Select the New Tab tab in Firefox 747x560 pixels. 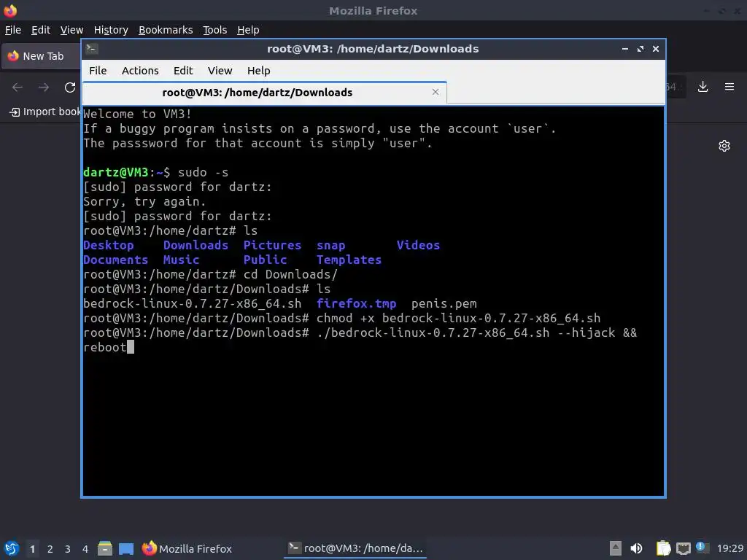pyautogui.click(x=41, y=56)
